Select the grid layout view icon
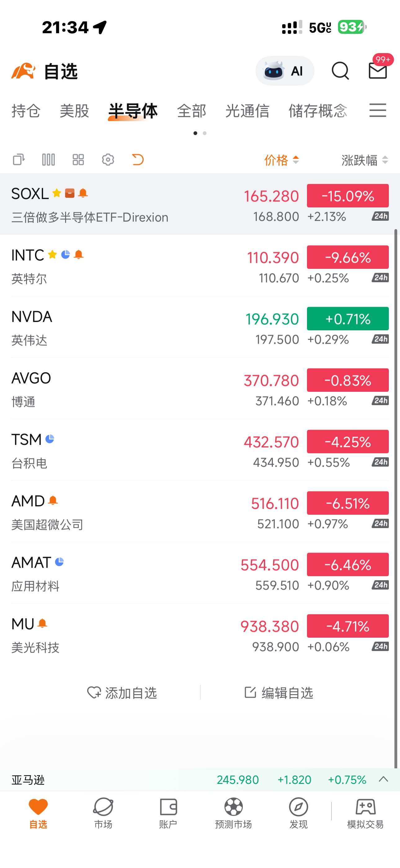 (78, 159)
